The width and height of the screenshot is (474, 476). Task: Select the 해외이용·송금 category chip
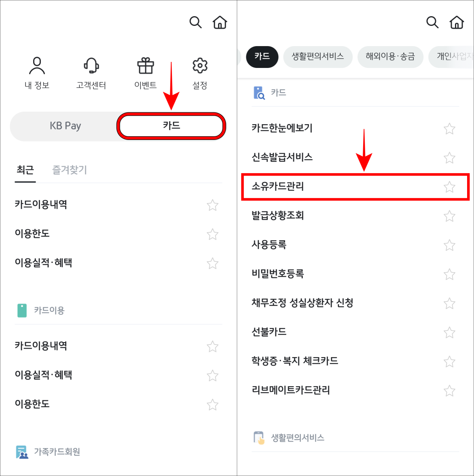coord(390,57)
